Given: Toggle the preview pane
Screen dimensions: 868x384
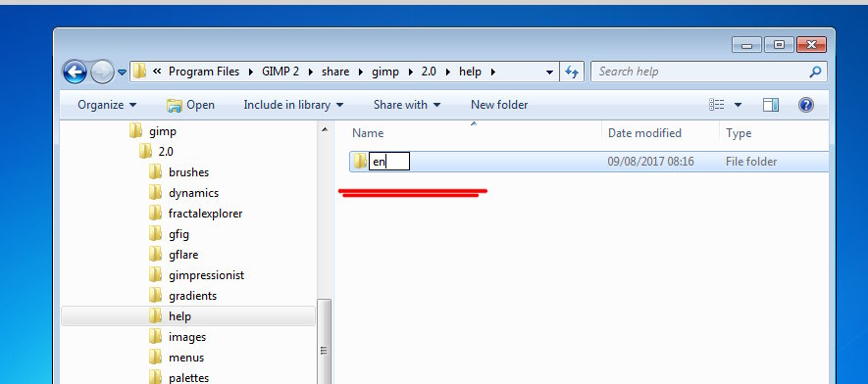Looking at the screenshot, I should [x=771, y=105].
